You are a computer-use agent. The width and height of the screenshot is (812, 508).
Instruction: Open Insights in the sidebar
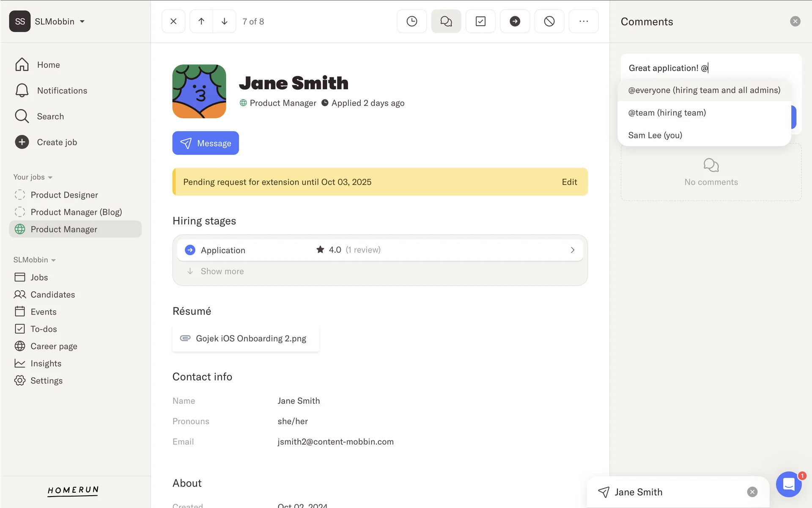point(46,363)
